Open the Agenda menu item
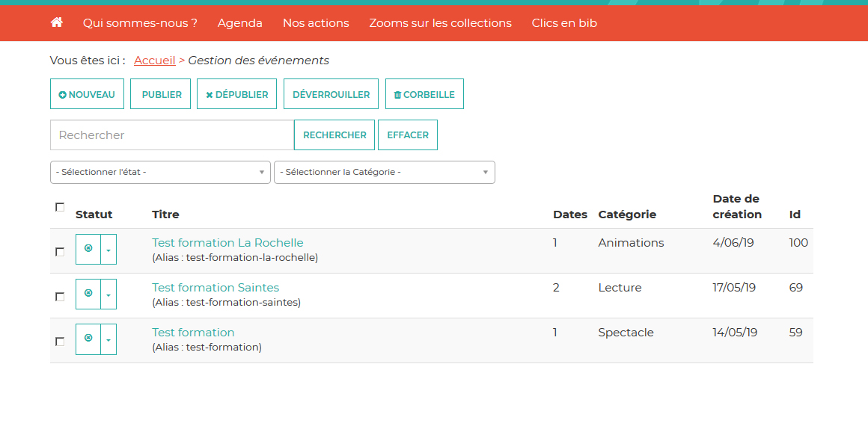Viewport: 868px width, 435px height. pos(239,23)
